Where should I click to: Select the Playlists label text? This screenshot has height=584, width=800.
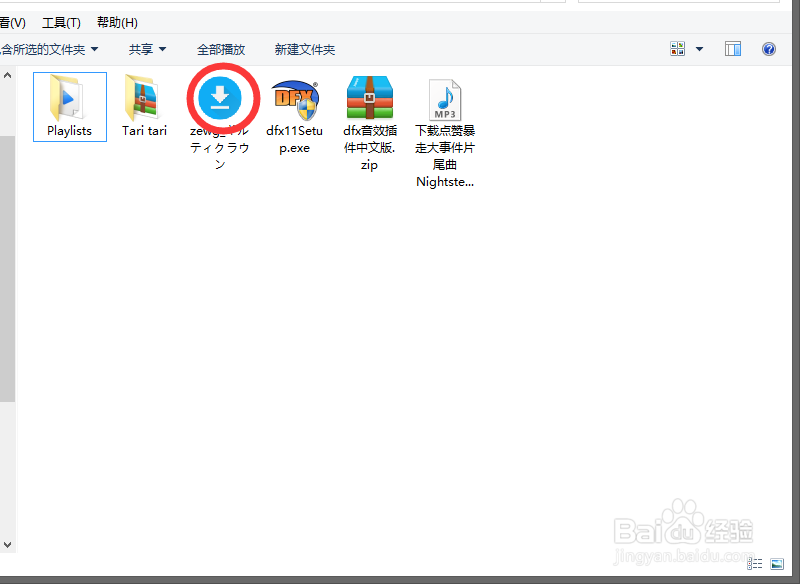coord(69,131)
